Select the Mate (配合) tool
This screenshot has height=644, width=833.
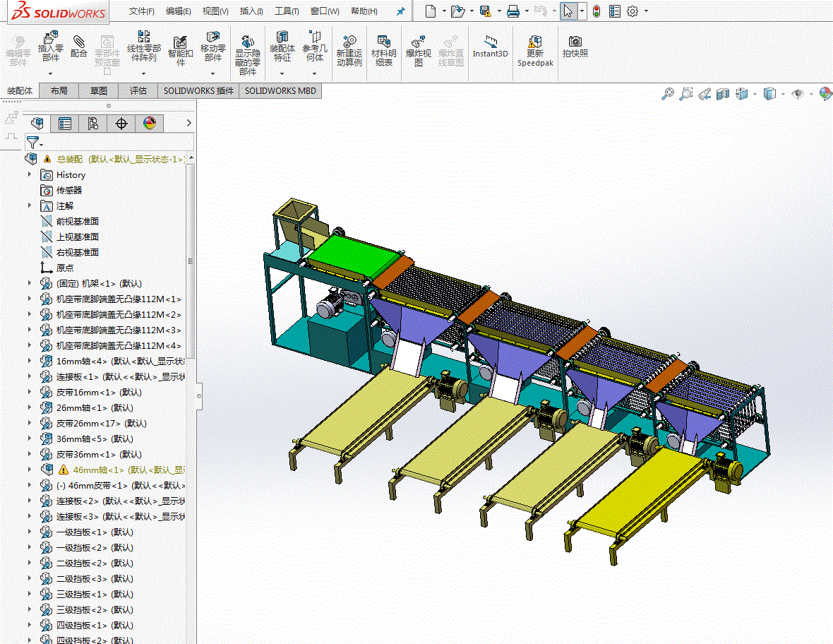tap(78, 46)
